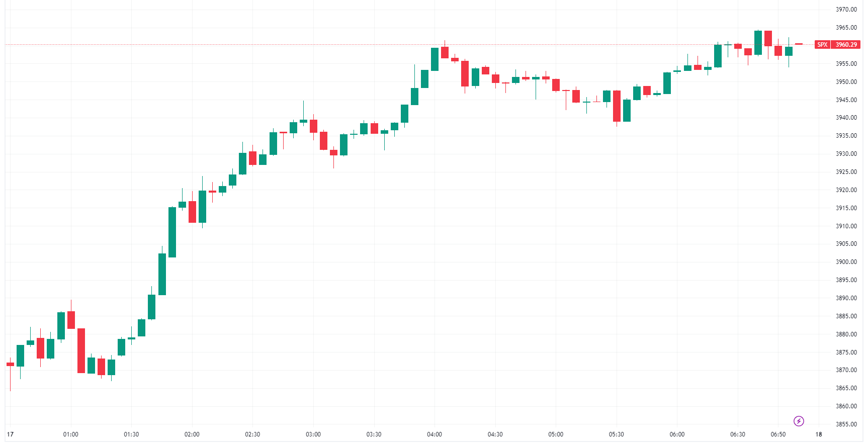Click date label 17 on time axis

click(x=10, y=434)
